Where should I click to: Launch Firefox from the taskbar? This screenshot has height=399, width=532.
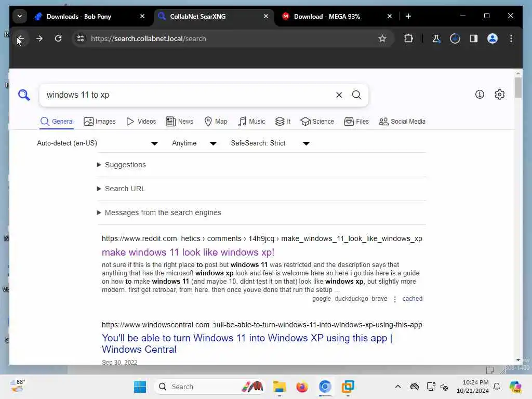coord(302,387)
